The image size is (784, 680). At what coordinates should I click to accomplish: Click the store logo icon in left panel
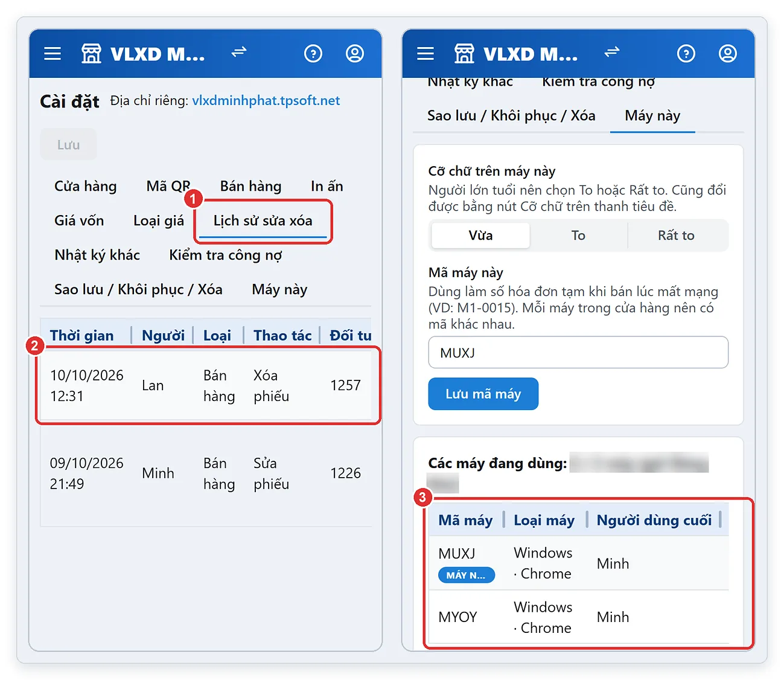click(91, 54)
